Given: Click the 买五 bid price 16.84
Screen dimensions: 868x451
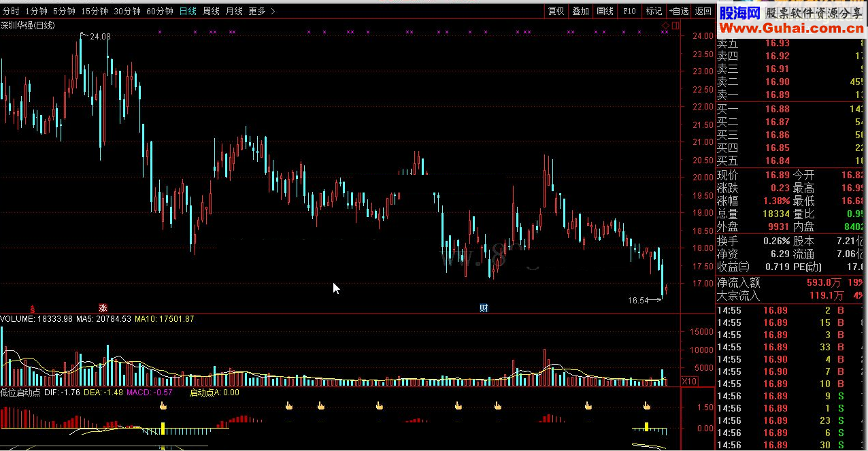Looking at the screenshot, I should point(778,161).
